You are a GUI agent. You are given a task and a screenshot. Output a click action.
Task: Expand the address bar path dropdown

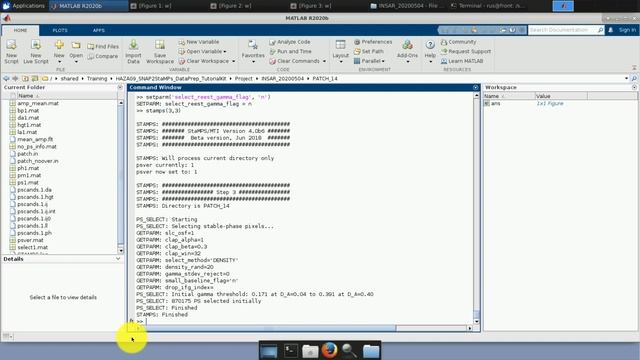point(626,78)
